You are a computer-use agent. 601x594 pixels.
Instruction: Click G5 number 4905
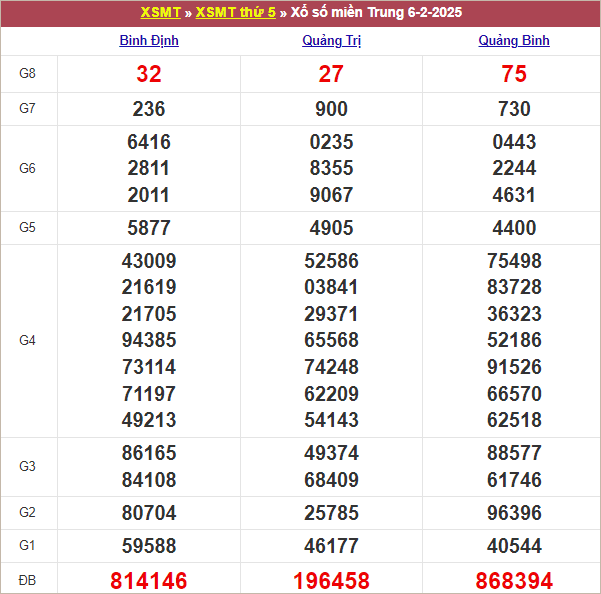click(331, 228)
